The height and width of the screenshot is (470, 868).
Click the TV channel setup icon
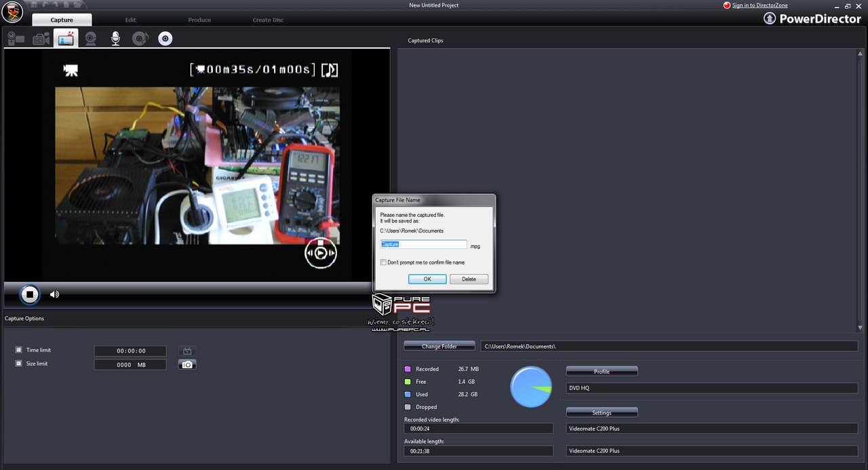pos(187,351)
